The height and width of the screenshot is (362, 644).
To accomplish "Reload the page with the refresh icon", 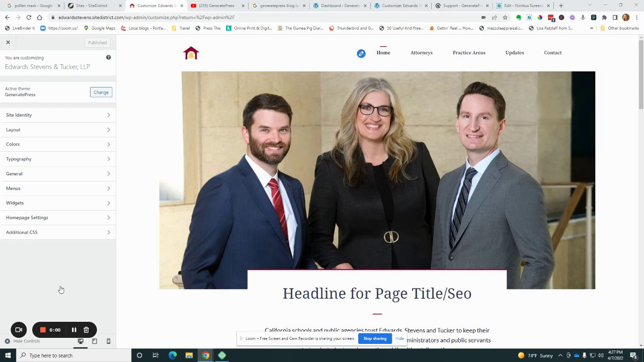I will pyautogui.click(x=29, y=17).
